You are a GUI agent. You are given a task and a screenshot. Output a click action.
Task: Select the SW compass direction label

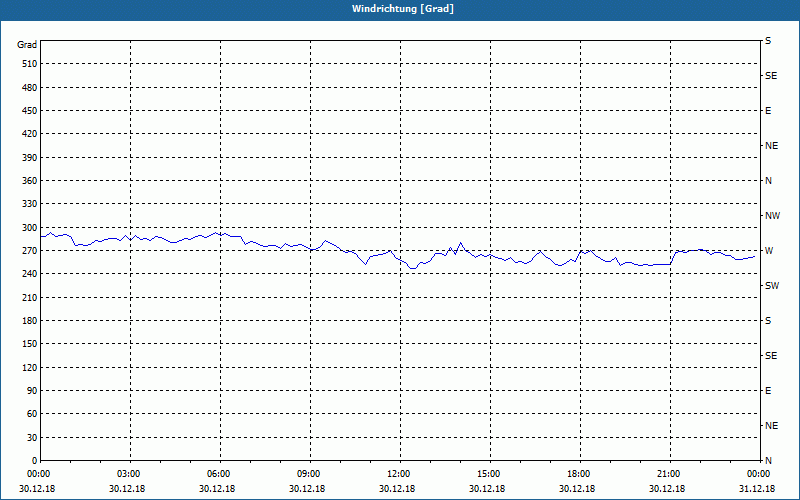click(772, 286)
